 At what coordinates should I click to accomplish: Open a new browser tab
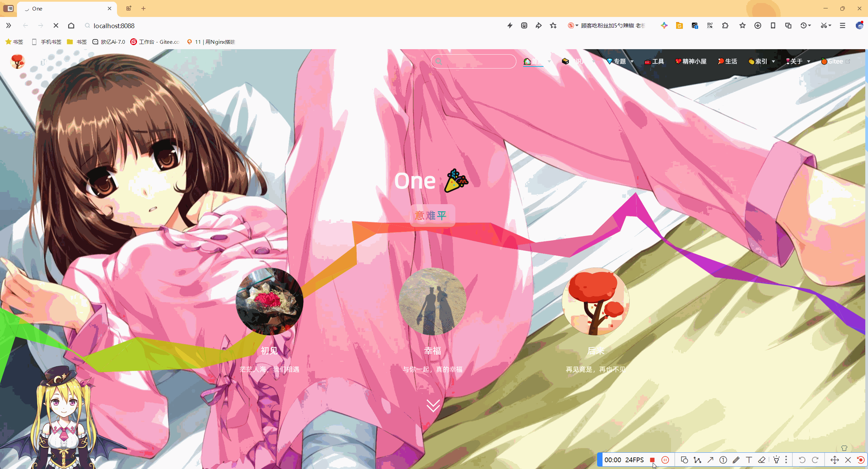143,8
